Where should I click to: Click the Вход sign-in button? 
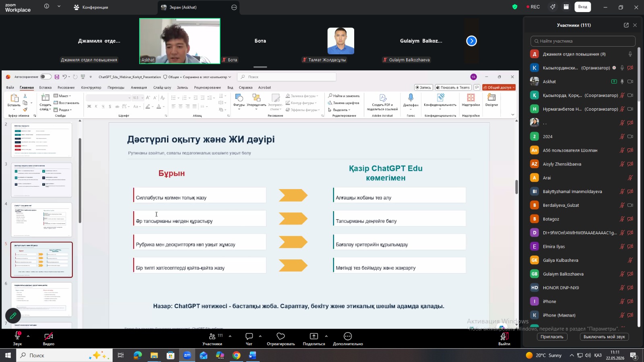point(582,7)
